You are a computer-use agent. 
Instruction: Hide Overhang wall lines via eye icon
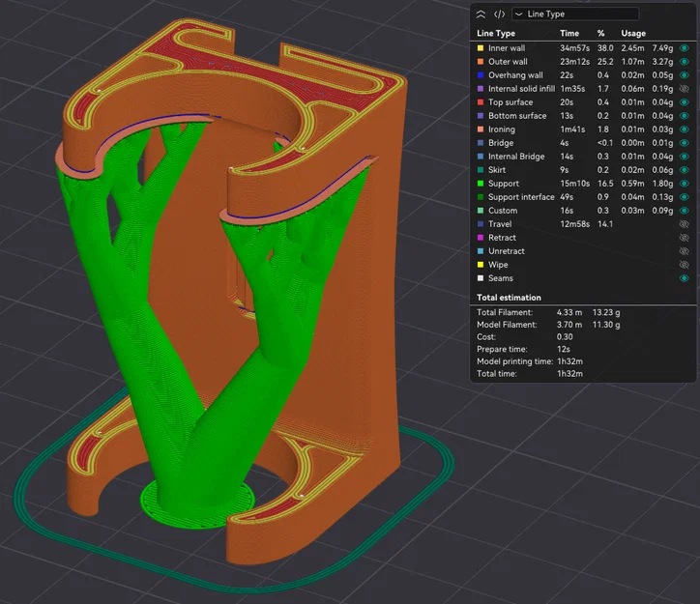pyautogui.click(x=684, y=75)
